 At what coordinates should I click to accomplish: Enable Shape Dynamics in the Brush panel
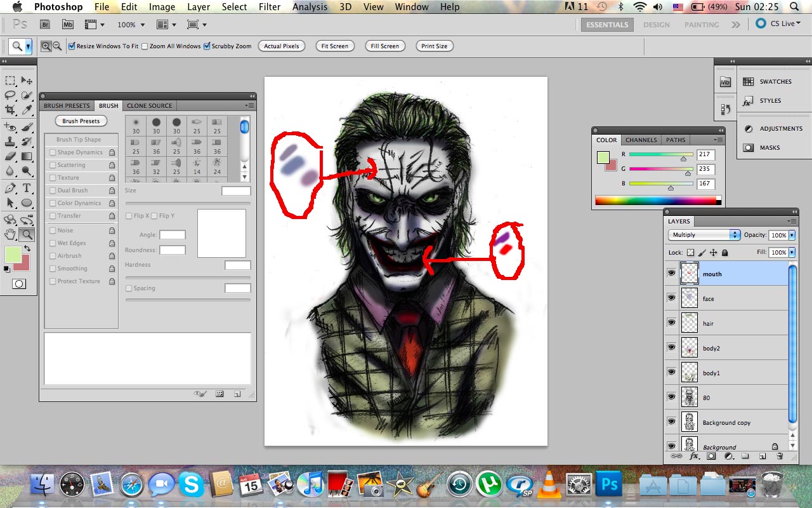(52, 152)
